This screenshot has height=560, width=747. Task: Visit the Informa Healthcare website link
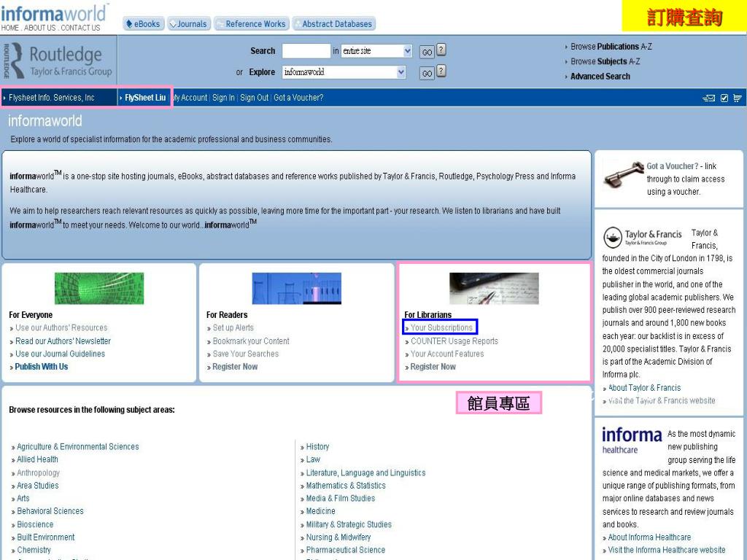click(x=667, y=550)
